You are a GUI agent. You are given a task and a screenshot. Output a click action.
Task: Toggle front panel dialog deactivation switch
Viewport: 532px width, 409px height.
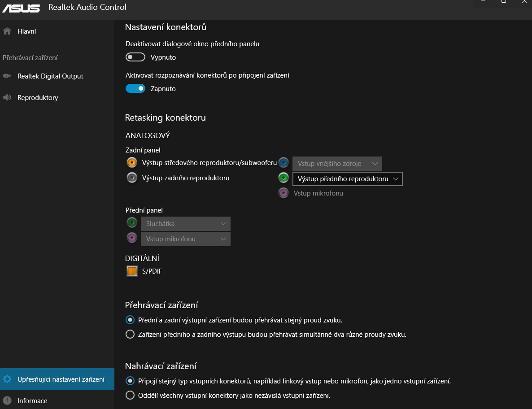(x=135, y=57)
